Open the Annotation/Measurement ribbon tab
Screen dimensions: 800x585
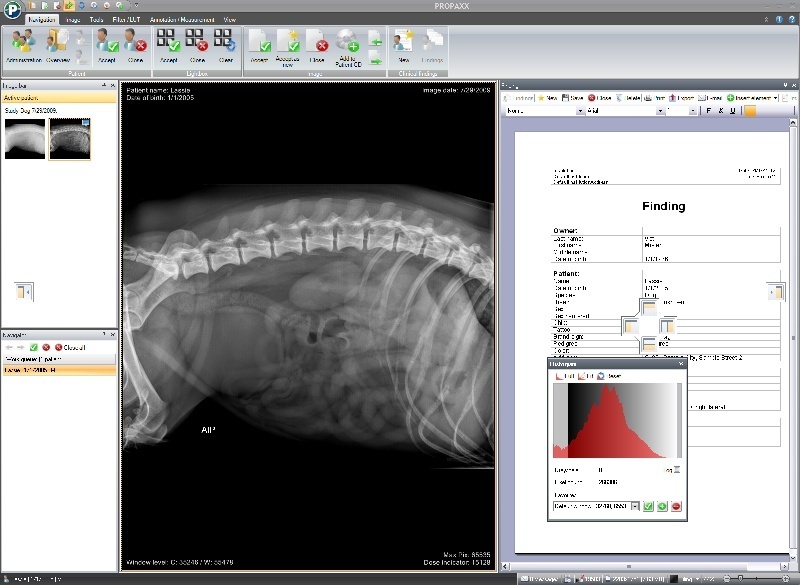click(183, 19)
